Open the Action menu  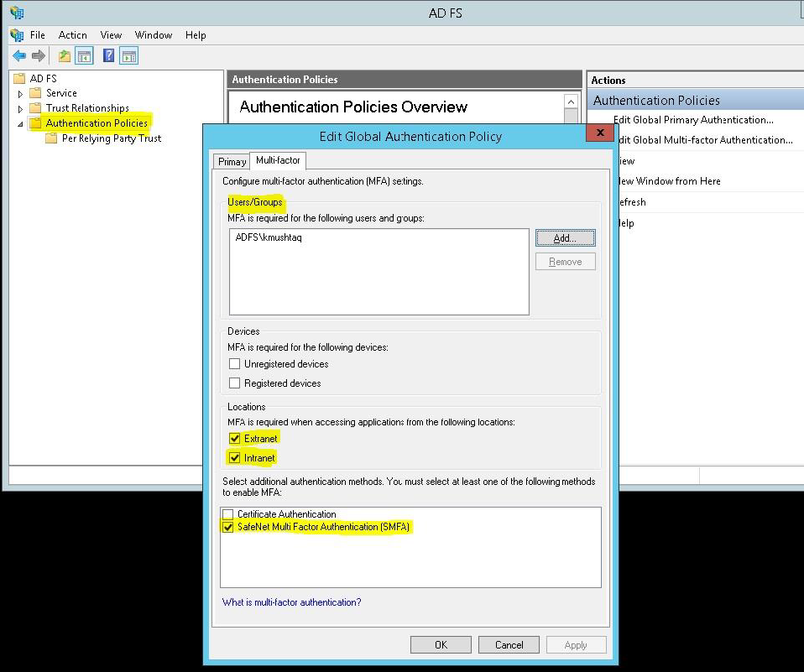(72, 35)
